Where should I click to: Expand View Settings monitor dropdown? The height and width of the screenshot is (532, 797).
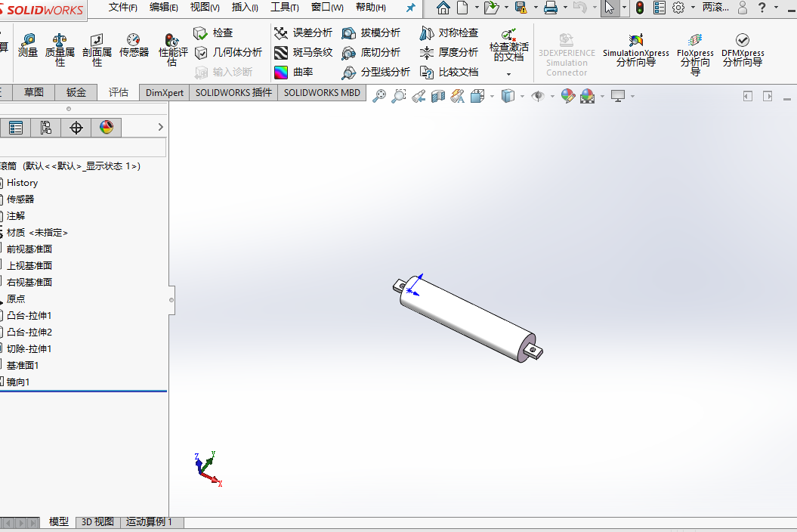tap(632, 96)
